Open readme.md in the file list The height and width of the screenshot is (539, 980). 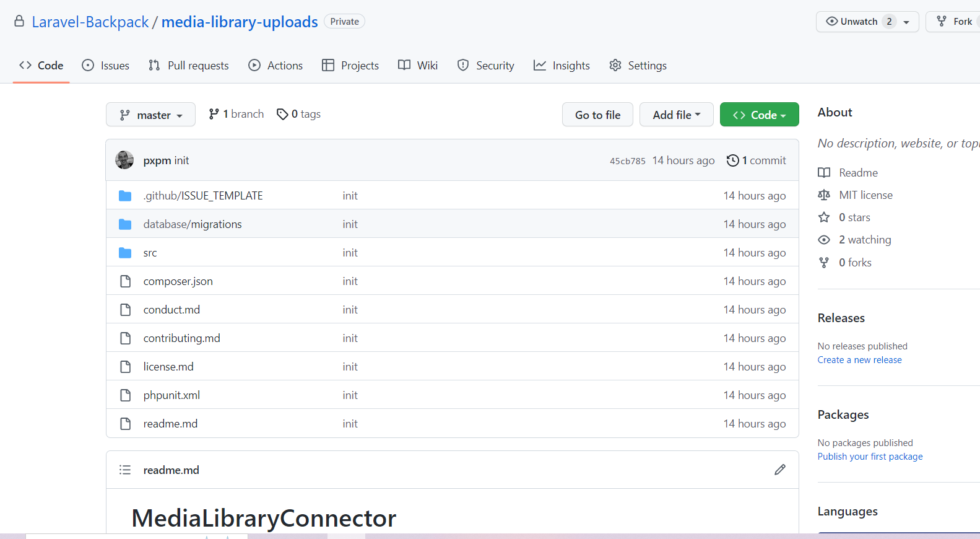[170, 424]
